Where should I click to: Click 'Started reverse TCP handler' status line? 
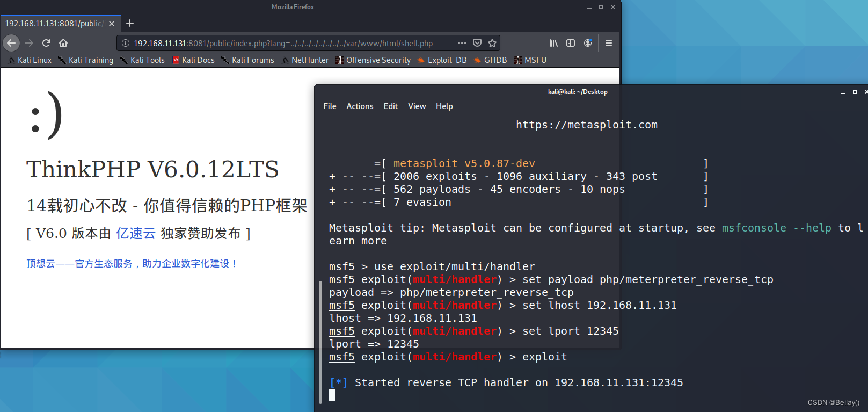click(x=506, y=382)
